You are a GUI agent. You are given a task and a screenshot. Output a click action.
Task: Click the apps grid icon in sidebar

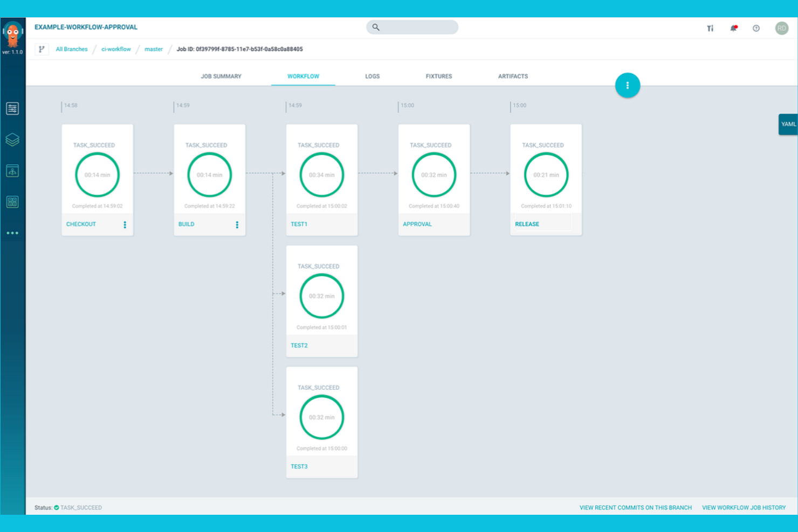tap(12, 202)
